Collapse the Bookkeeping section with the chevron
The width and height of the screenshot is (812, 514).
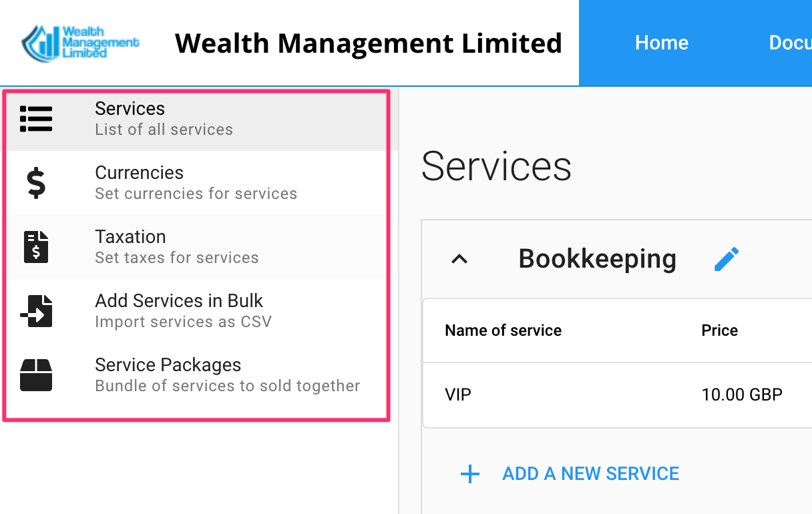(458, 260)
